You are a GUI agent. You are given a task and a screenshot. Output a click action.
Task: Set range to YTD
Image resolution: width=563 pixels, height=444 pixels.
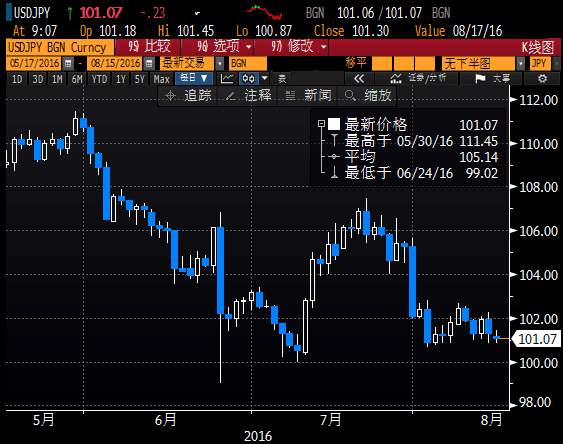tap(99, 79)
